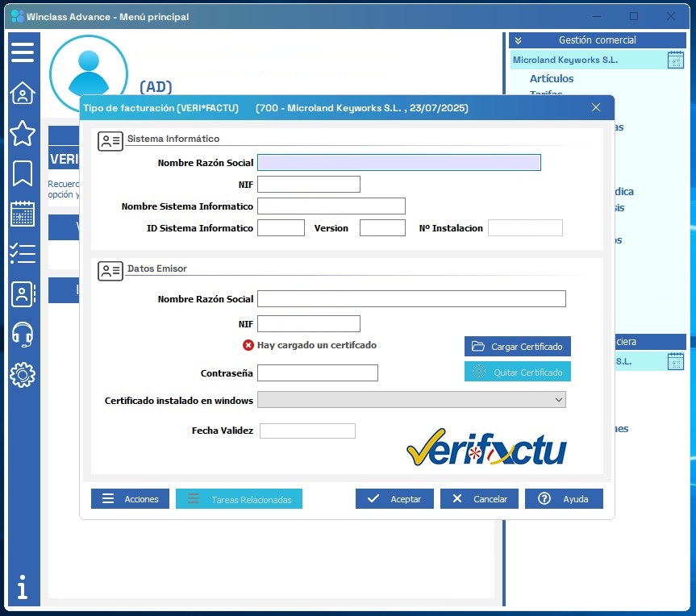696x616 pixels.
Task: Click the bookmark icon in sidebar
Action: point(23,173)
